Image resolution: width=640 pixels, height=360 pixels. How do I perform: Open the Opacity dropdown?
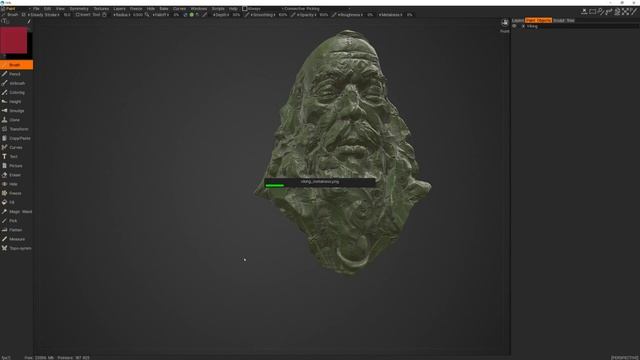(x=306, y=15)
